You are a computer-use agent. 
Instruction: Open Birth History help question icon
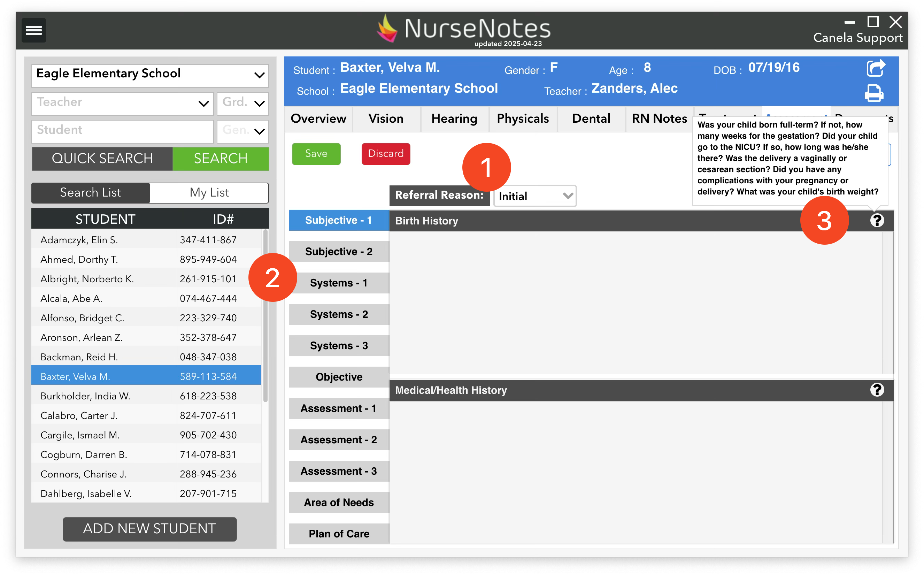877,221
